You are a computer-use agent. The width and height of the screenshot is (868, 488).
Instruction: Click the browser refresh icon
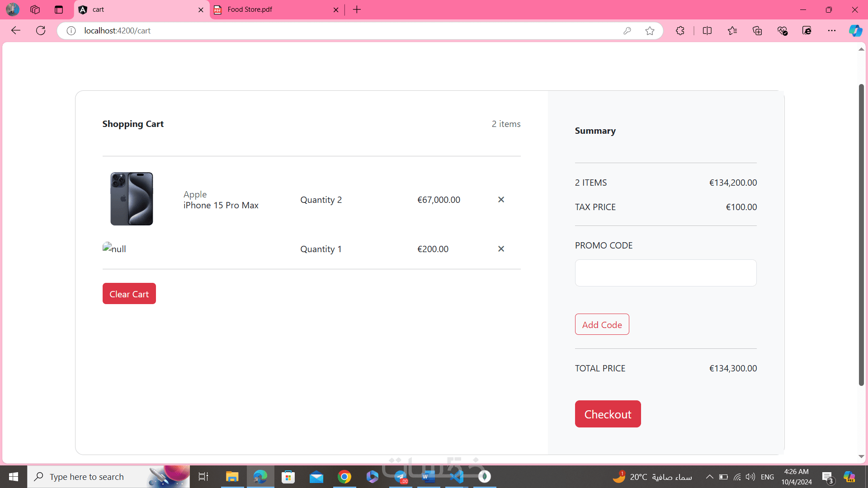[41, 31]
